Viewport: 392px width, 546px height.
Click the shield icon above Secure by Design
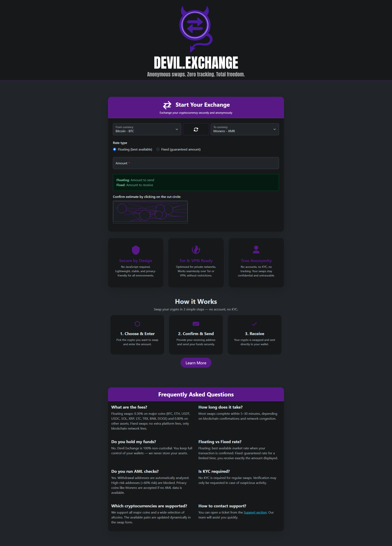tap(136, 250)
